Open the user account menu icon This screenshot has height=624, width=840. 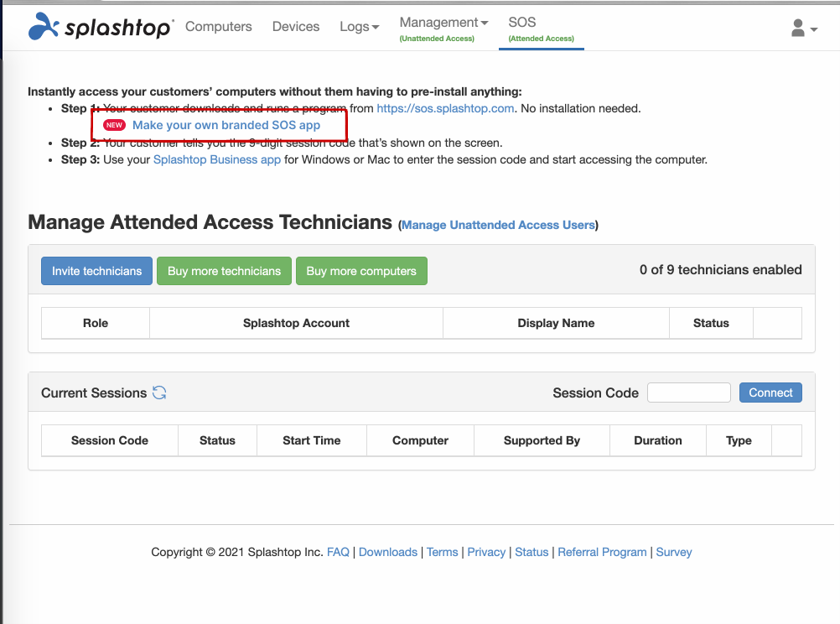804,28
